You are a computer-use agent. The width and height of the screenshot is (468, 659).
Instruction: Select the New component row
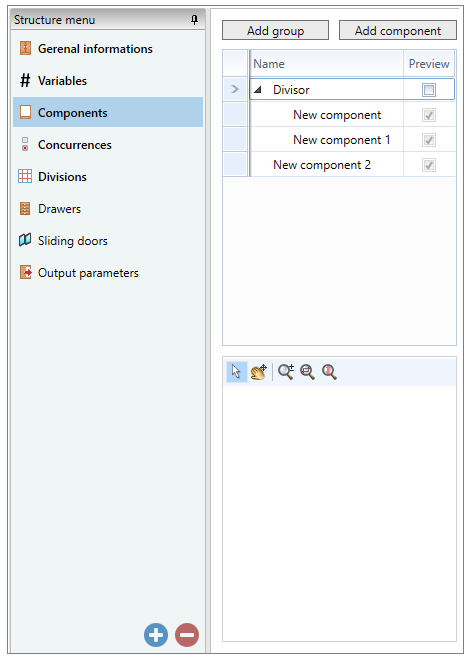click(352, 115)
